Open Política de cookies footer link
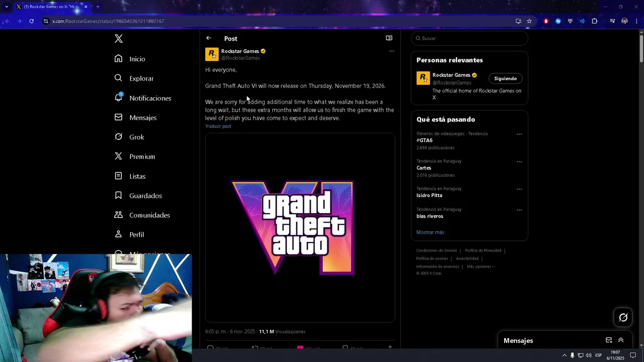 (432, 258)
